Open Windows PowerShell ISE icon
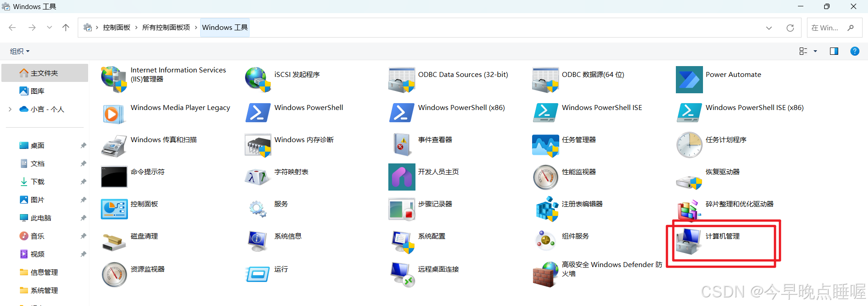 (x=545, y=113)
